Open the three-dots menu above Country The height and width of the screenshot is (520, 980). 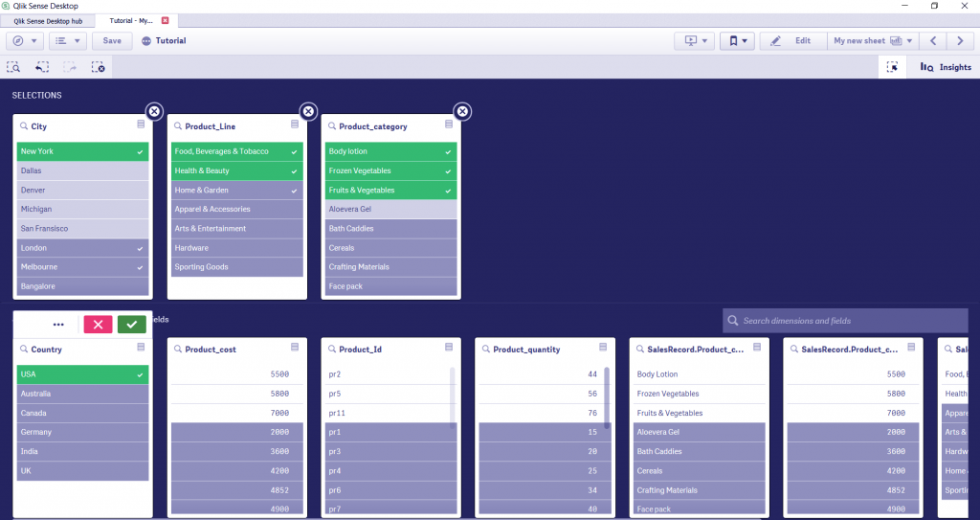click(x=58, y=324)
